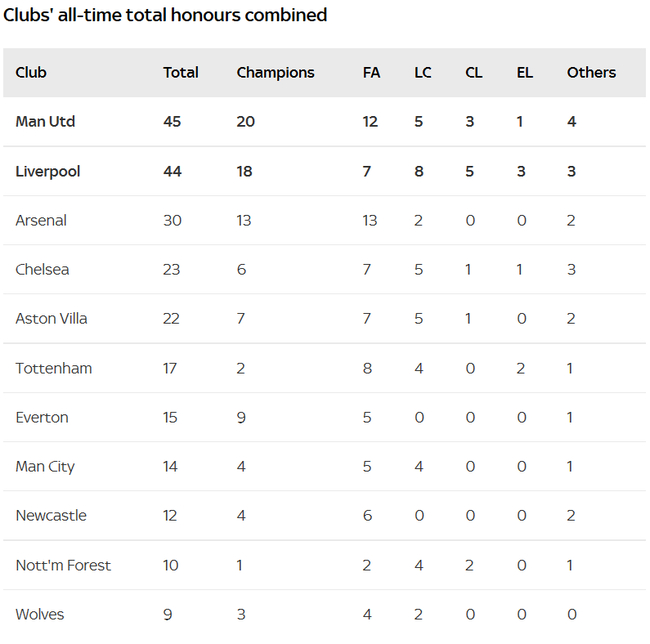This screenshot has height=644, width=650.
Task: Click Nott'm Forest in the club list
Action: pyautogui.click(x=63, y=566)
